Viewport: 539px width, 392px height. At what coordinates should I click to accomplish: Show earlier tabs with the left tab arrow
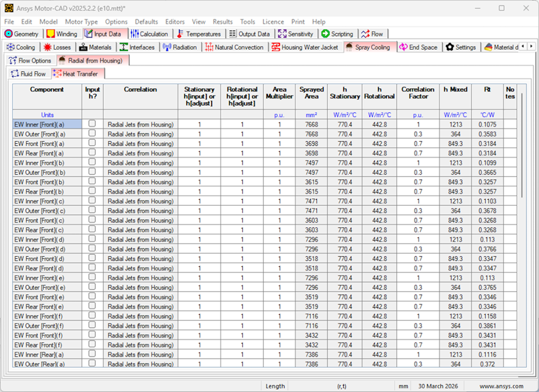coord(524,46)
